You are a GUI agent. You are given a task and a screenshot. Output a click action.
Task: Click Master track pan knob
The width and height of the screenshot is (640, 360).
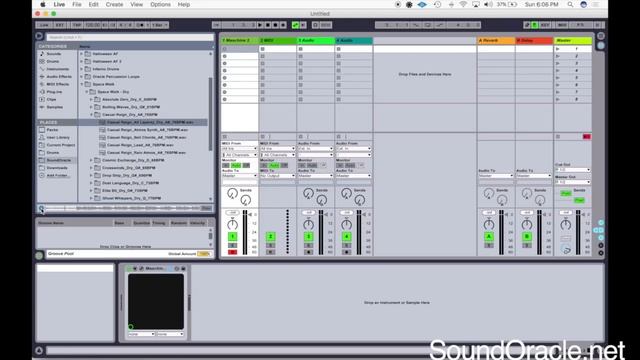point(566,224)
